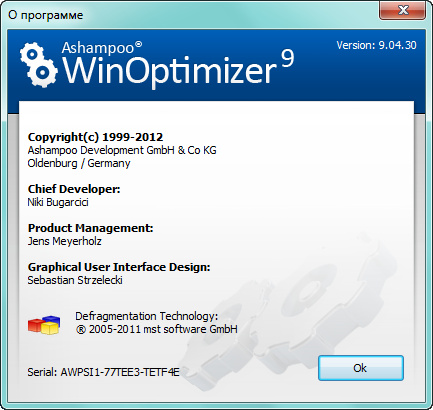Click the 2005-2011 mst software GmbH line
The image size is (433, 410).
coord(157,329)
